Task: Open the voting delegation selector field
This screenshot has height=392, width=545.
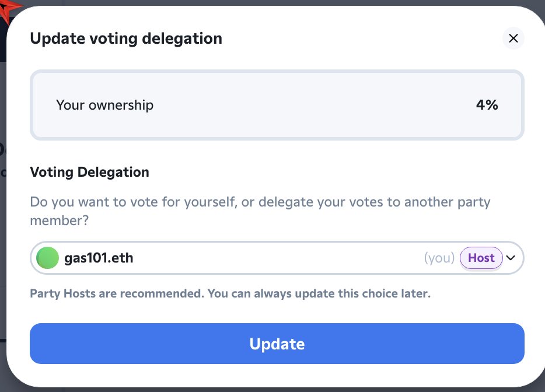Action: [277, 258]
